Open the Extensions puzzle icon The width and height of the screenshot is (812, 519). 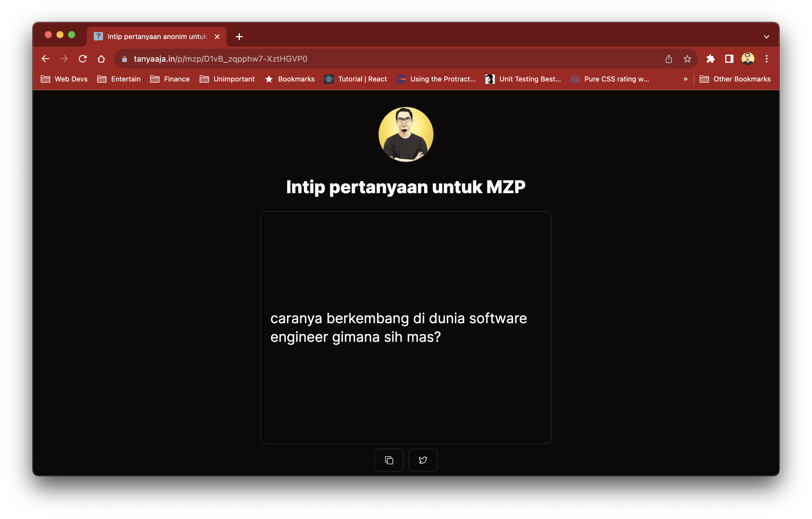tap(710, 59)
